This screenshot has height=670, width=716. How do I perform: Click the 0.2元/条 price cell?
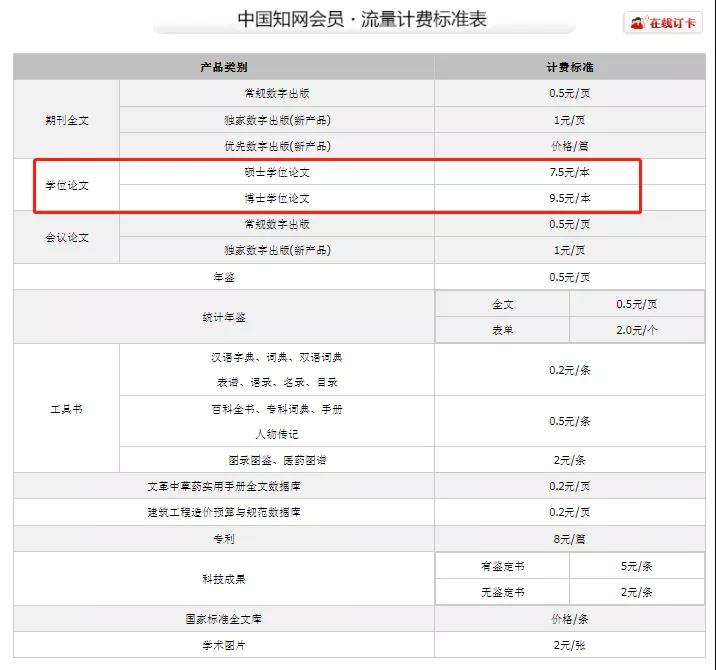[570, 370]
